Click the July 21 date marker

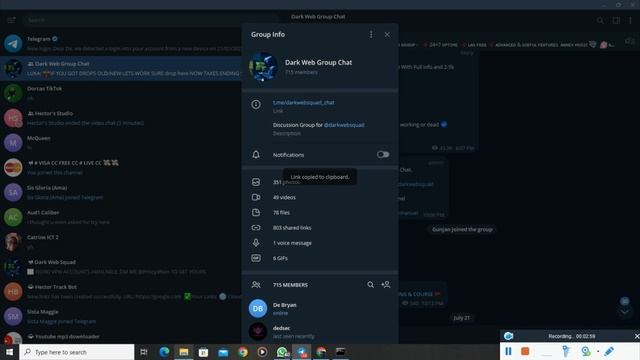[x=462, y=318]
